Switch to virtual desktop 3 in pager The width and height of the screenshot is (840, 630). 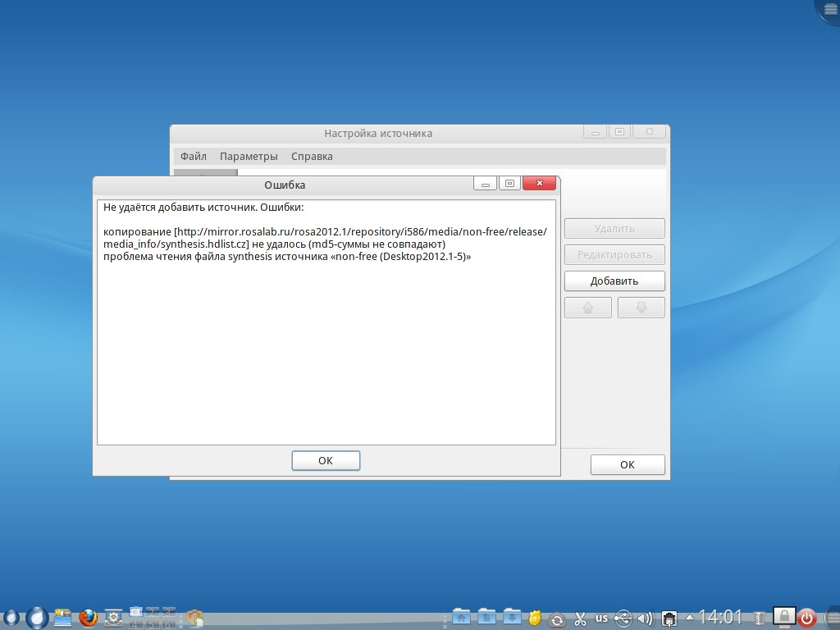coord(168,612)
